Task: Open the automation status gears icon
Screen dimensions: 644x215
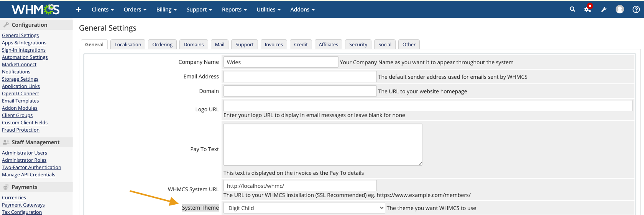Action: coord(588,9)
